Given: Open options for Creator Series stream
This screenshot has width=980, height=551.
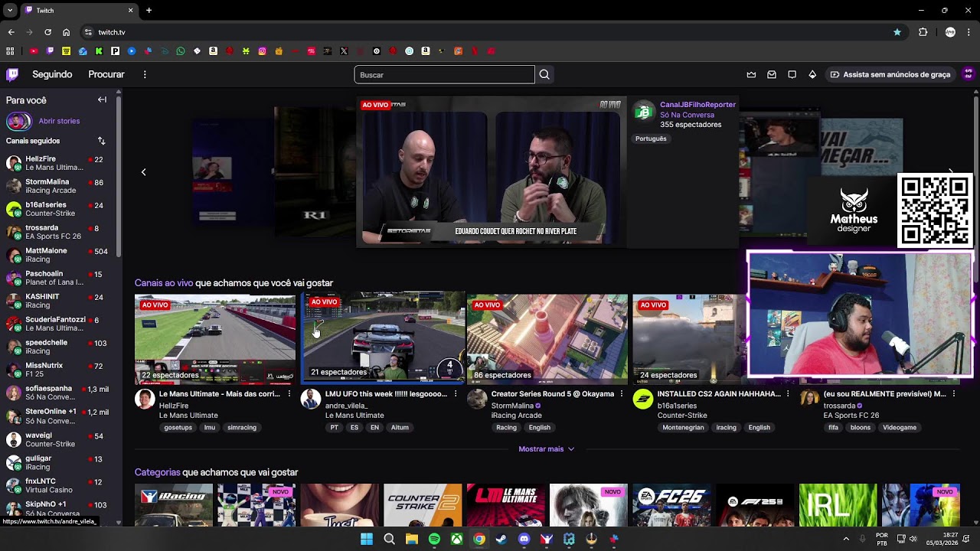Looking at the screenshot, I should coord(621,394).
